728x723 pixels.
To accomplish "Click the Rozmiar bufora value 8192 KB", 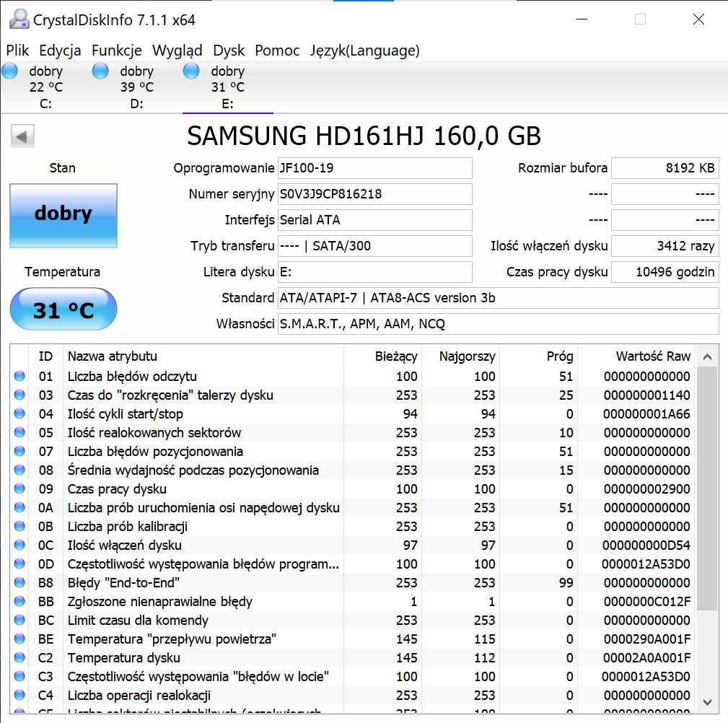I will [665, 168].
